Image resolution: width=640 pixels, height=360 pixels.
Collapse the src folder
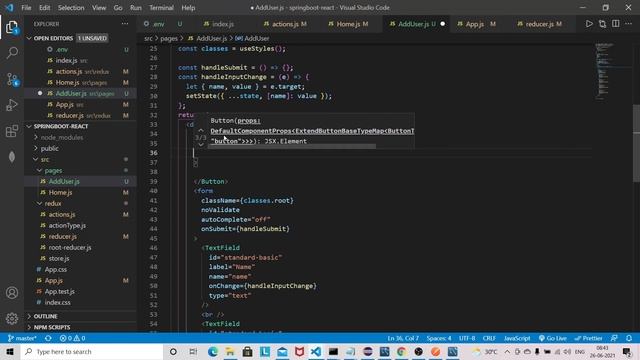pyautogui.click(x=45, y=160)
